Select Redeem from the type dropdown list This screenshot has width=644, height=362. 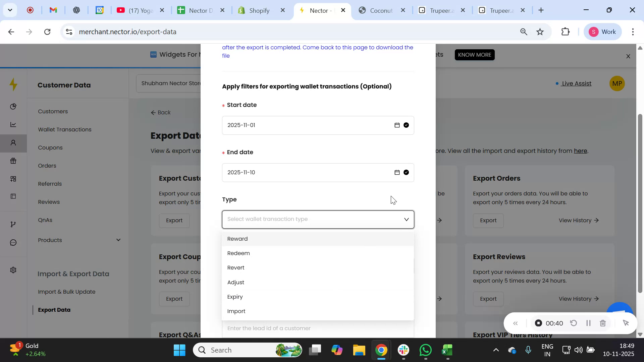point(238,253)
